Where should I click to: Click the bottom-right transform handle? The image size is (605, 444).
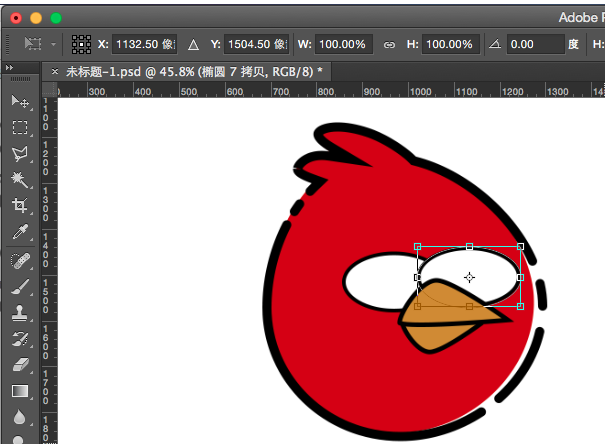(x=521, y=306)
